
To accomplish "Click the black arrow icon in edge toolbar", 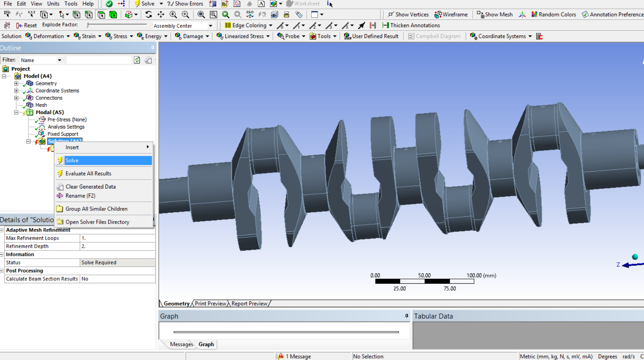I will coord(361,25).
